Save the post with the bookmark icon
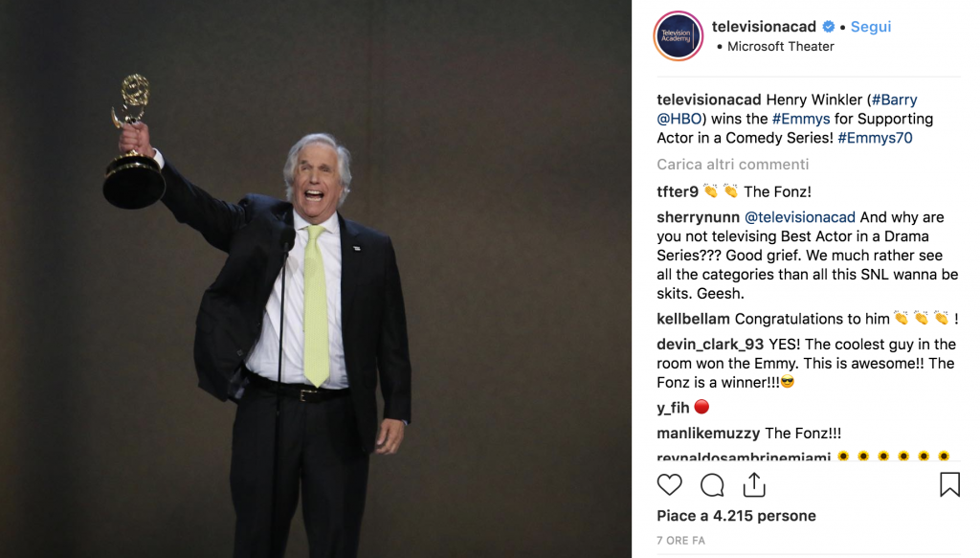Image resolution: width=980 pixels, height=558 pixels. click(x=949, y=484)
